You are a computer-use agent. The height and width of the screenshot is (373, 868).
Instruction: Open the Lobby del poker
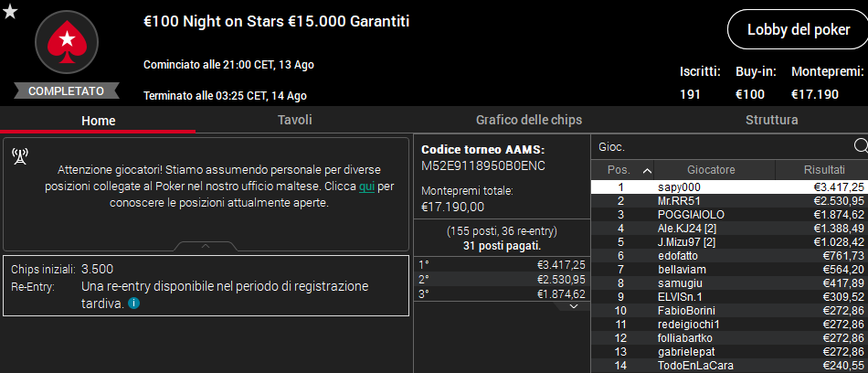click(x=798, y=29)
